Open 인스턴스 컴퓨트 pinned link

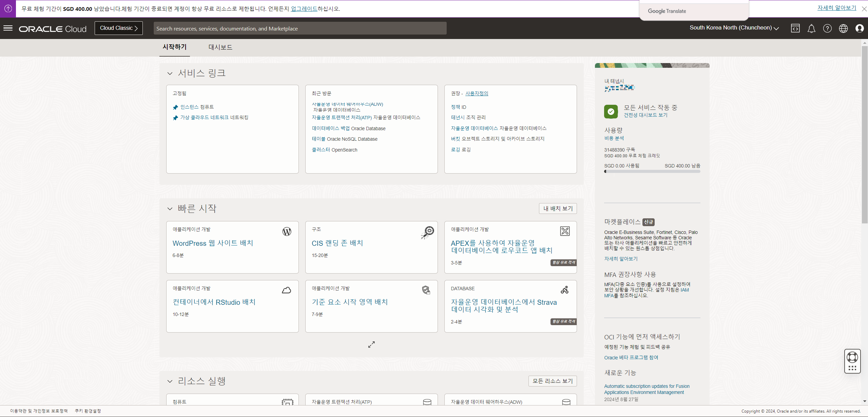coord(197,107)
